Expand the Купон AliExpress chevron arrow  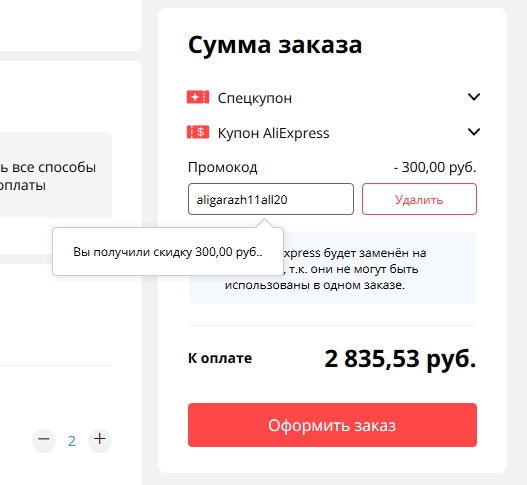tap(474, 132)
